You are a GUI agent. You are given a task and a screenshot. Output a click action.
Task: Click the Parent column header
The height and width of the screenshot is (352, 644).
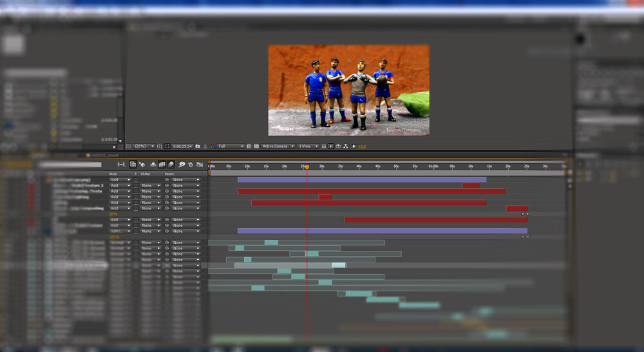(x=169, y=174)
